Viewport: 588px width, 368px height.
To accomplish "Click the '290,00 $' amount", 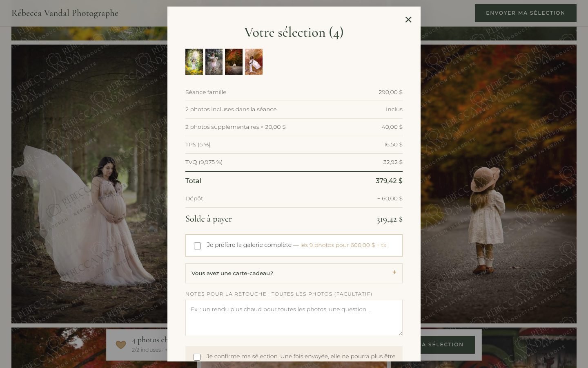I will (390, 92).
